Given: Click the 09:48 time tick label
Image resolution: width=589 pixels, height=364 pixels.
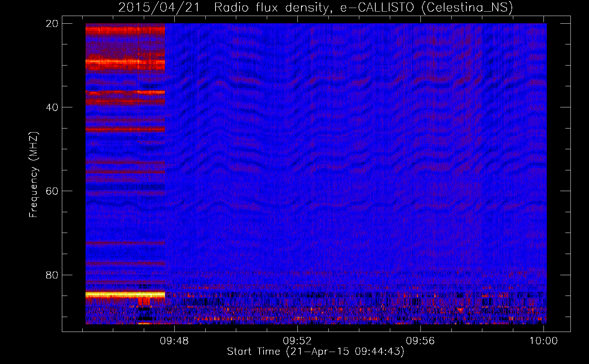Looking at the screenshot, I should point(174,341).
